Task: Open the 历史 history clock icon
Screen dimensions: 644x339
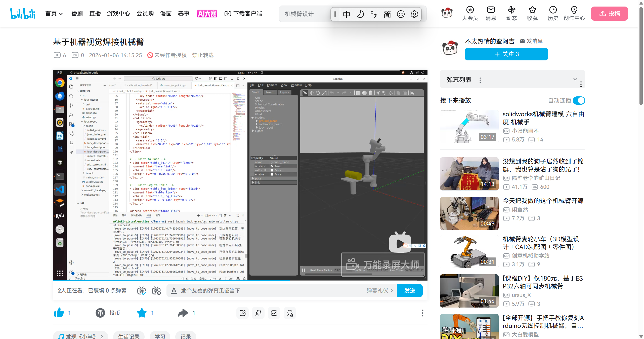Action: coord(553,10)
